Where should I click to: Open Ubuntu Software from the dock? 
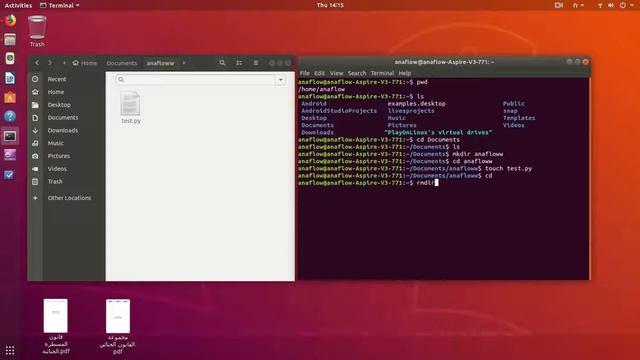[x=10, y=97]
